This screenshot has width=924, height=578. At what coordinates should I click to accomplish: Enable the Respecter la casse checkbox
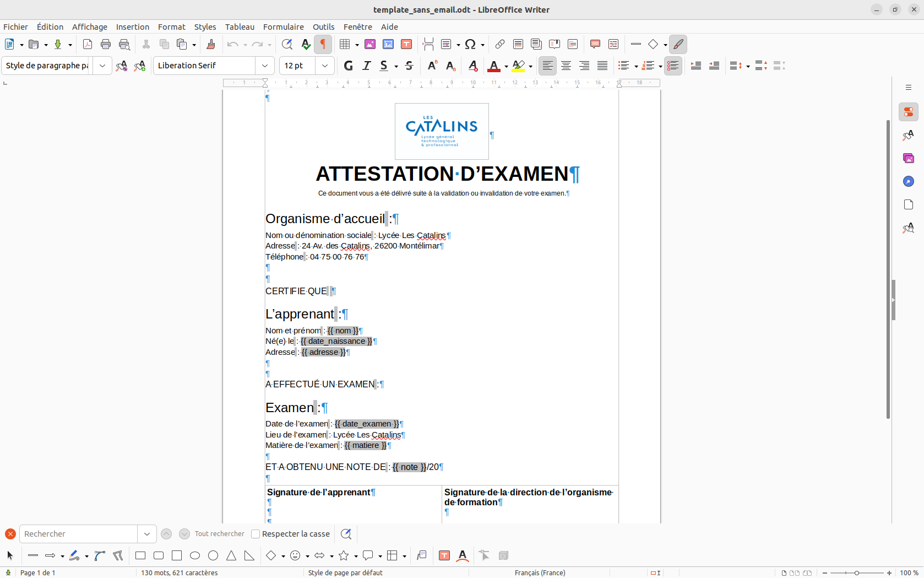(256, 534)
